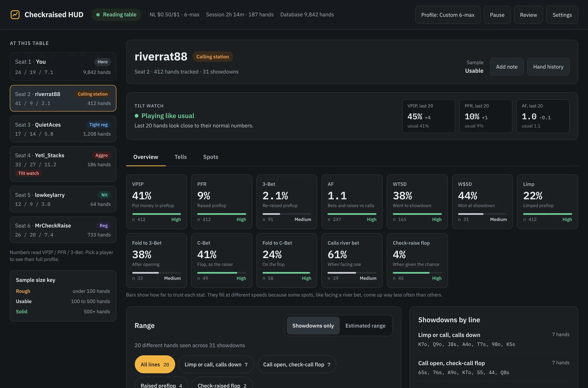This screenshot has width=588, height=388.
Task: Open riverrat88's Hand history
Action: tap(548, 67)
